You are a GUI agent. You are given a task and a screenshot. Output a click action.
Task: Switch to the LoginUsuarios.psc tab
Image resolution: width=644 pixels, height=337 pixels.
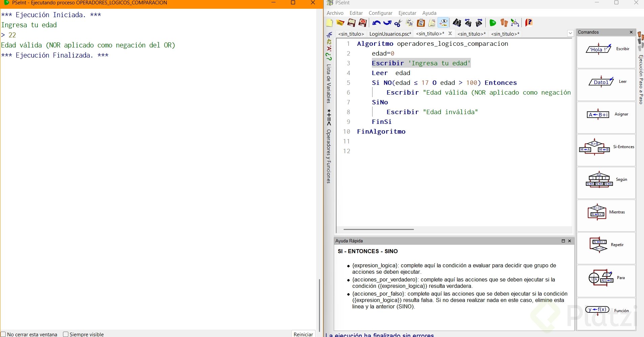(390, 34)
